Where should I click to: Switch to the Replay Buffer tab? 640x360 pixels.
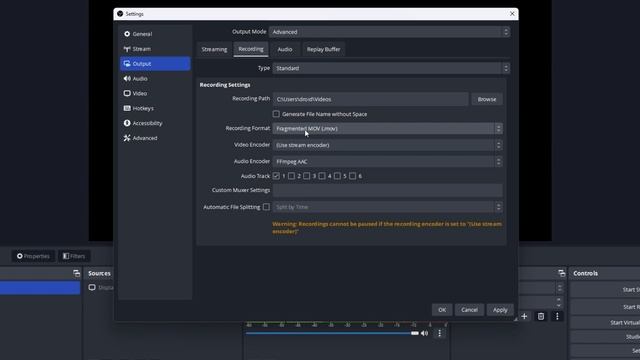coord(323,49)
